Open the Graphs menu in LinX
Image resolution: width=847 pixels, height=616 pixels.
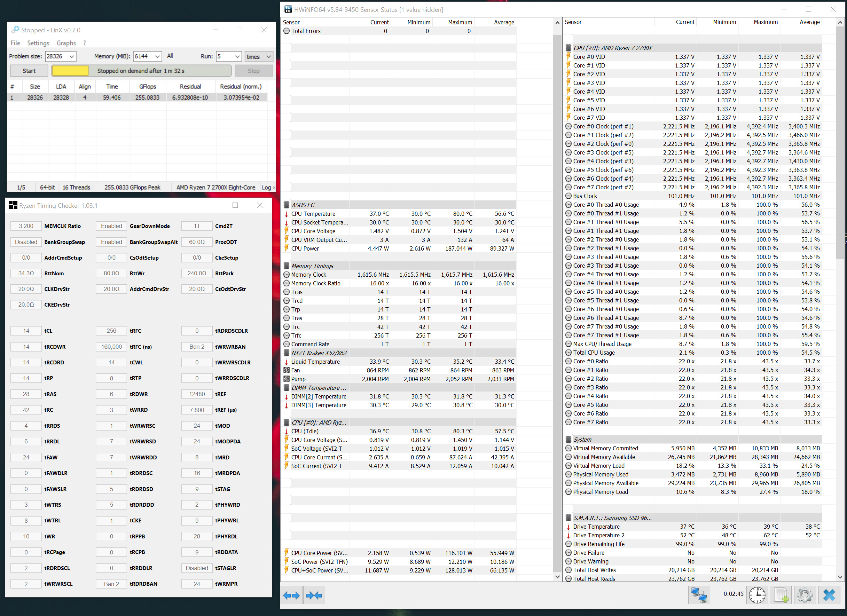(66, 43)
